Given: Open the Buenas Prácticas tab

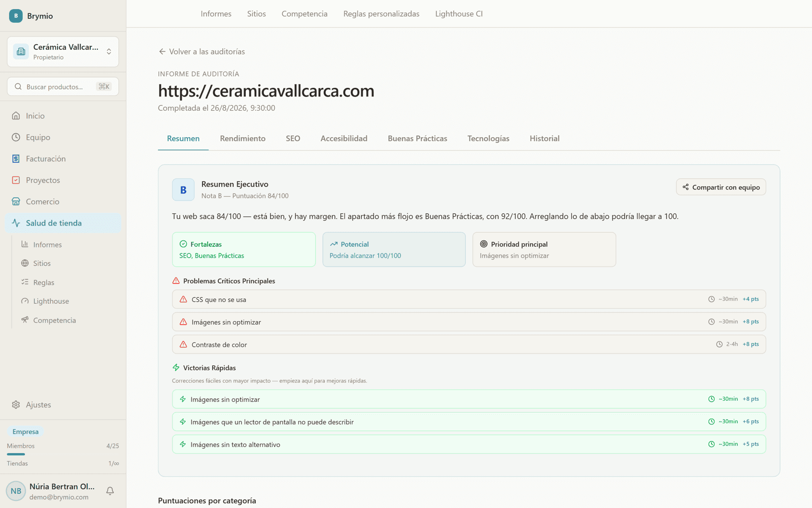Looking at the screenshot, I should (x=417, y=138).
